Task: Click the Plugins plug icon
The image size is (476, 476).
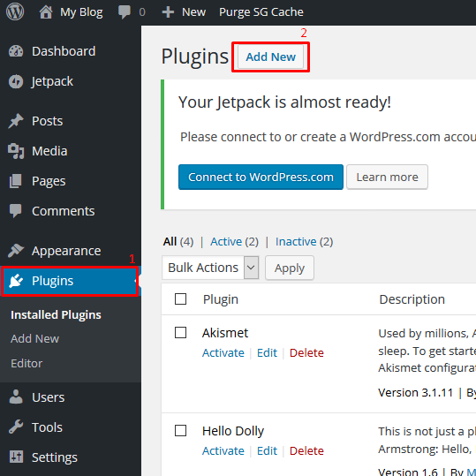Action: pyautogui.click(x=16, y=281)
